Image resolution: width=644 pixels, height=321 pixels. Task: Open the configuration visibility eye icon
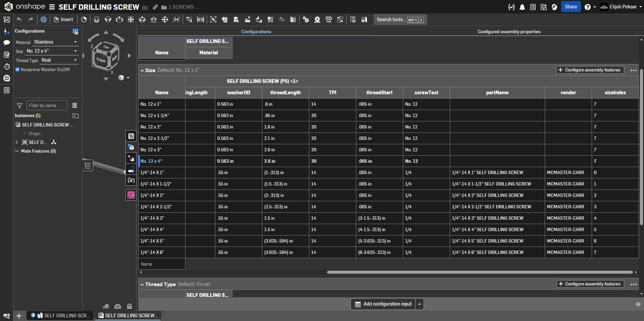[75, 32]
